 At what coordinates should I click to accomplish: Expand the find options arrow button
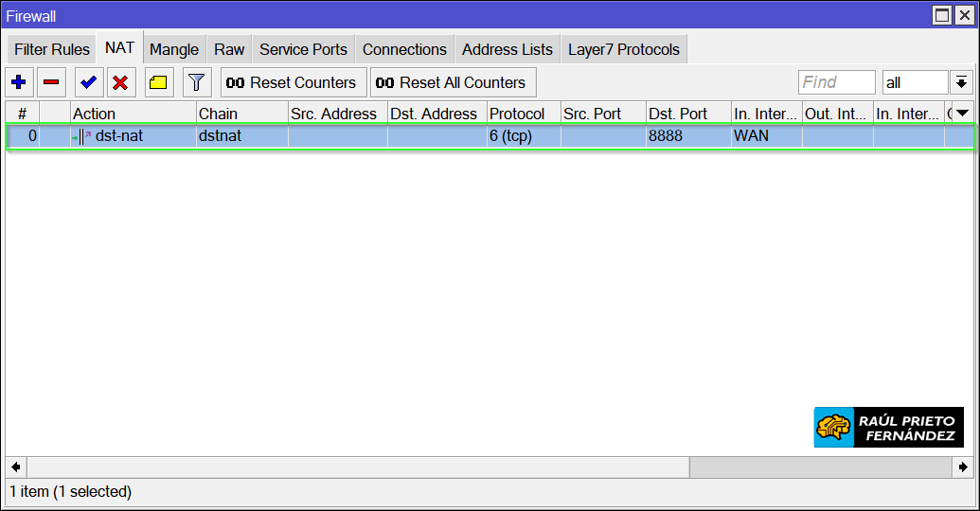coord(962,82)
